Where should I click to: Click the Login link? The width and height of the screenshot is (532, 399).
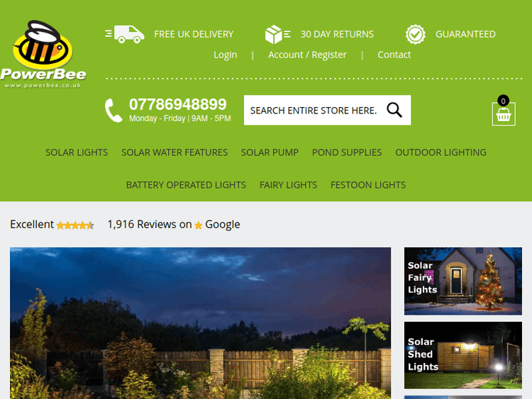[x=226, y=55]
